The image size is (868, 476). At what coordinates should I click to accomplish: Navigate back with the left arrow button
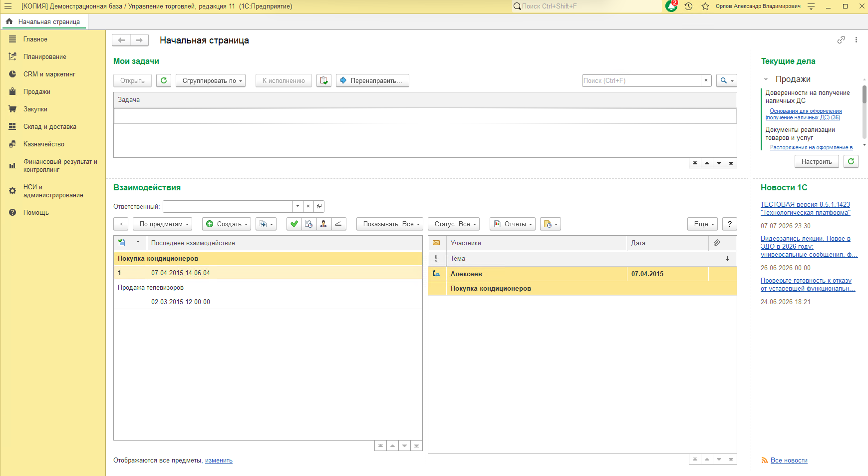(x=121, y=40)
